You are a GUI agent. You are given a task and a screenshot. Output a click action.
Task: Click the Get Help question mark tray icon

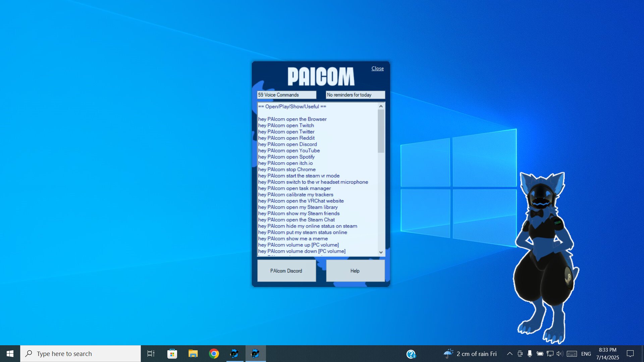coord(411,354)
